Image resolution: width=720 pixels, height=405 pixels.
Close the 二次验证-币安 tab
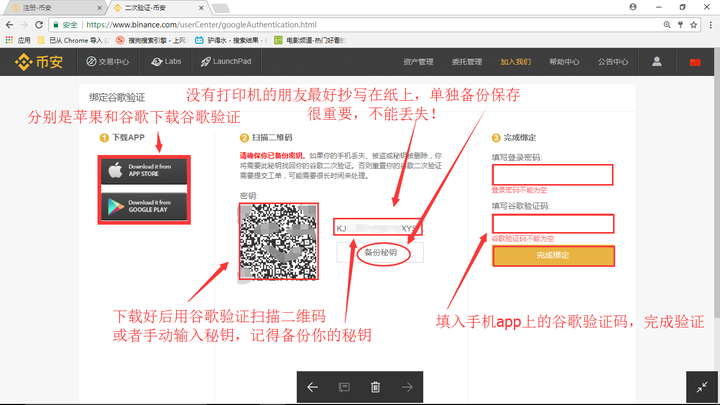201,8
